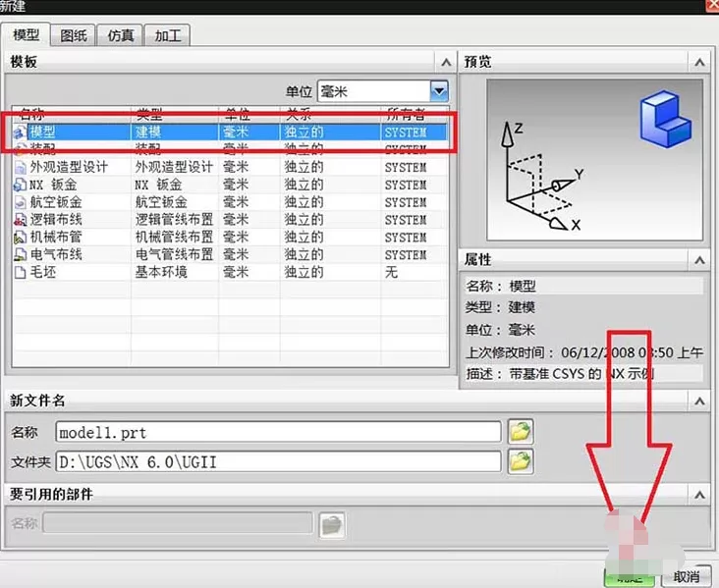Click the CSYS preview thumbnail
This screenshot has height=588, width=719.
point(594,159)
